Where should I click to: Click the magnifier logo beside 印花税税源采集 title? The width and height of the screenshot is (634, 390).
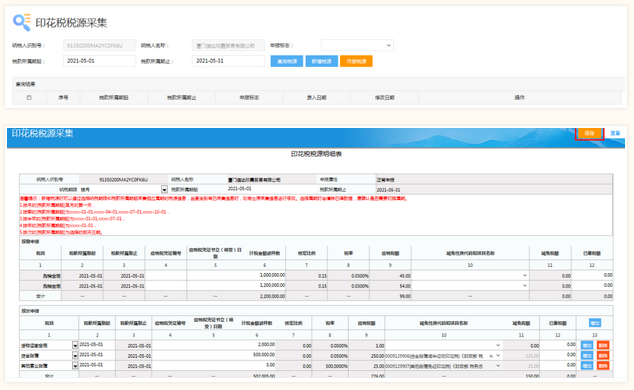pyautogui.click(x=21, y=22)
